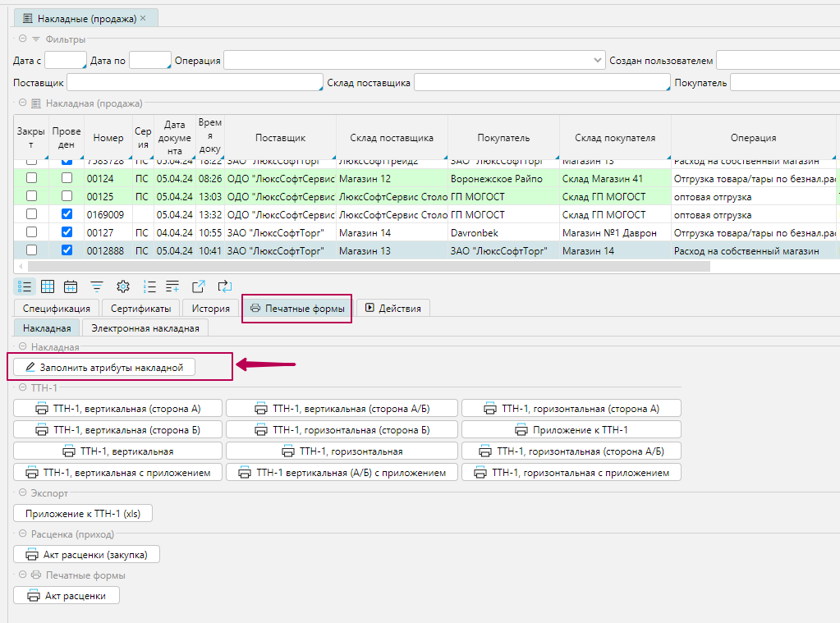Open the 'Операция' filter dropdown
Viewport: 840px width, 623px height.
(598, 61)
